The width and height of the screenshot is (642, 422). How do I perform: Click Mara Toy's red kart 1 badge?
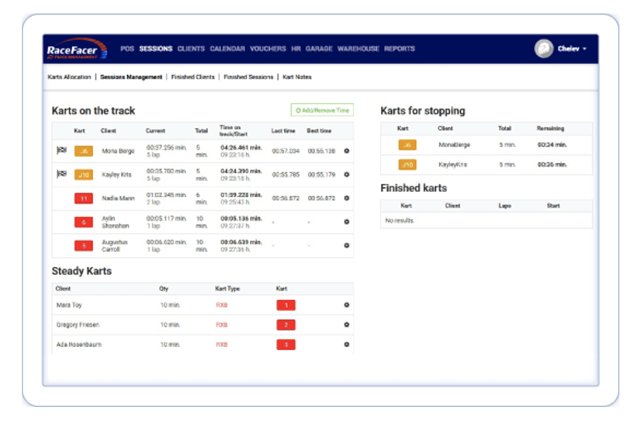[286, 305]
